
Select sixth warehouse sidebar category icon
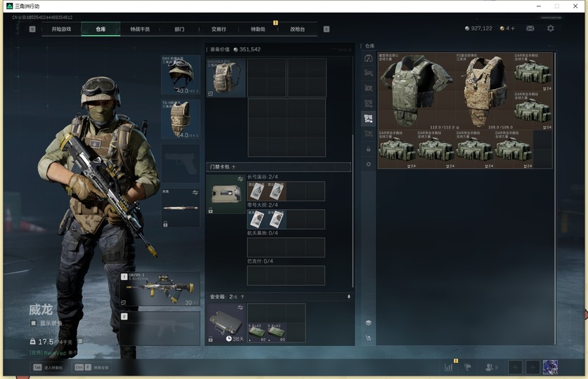click(368, 133)
